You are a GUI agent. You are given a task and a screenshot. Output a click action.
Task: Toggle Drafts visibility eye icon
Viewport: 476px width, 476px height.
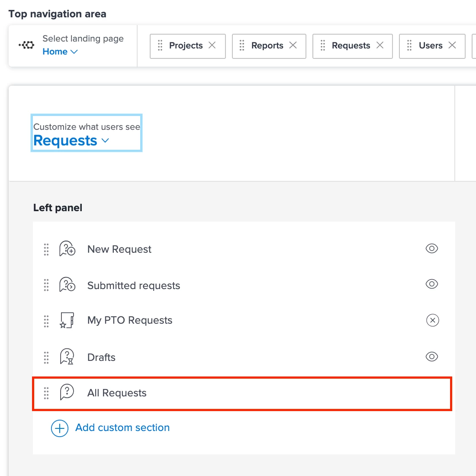coord(432,357)
